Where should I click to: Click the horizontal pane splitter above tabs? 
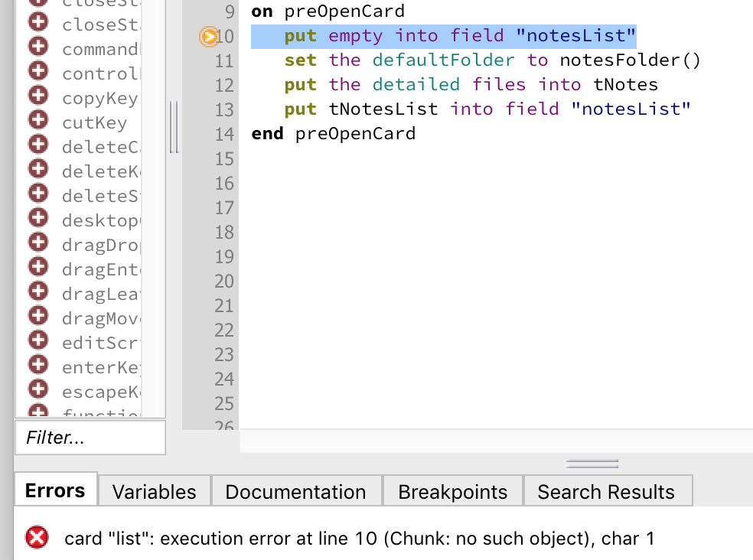click(592, 464)
